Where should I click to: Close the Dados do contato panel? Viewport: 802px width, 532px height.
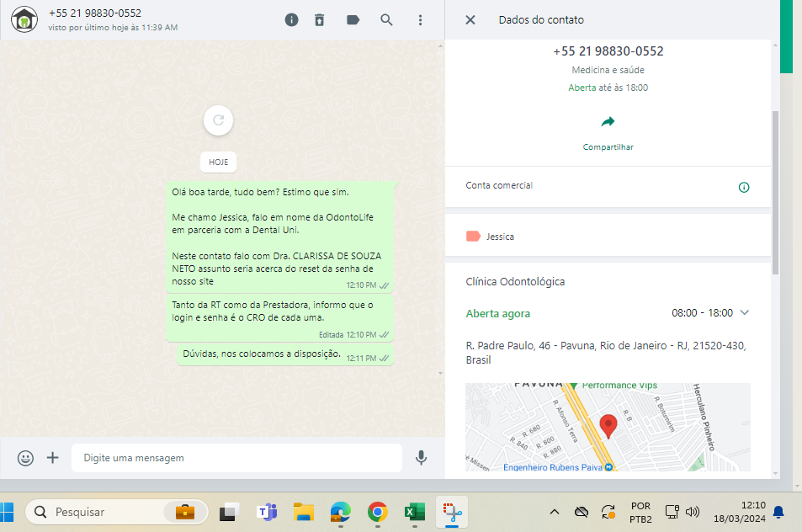470,19
